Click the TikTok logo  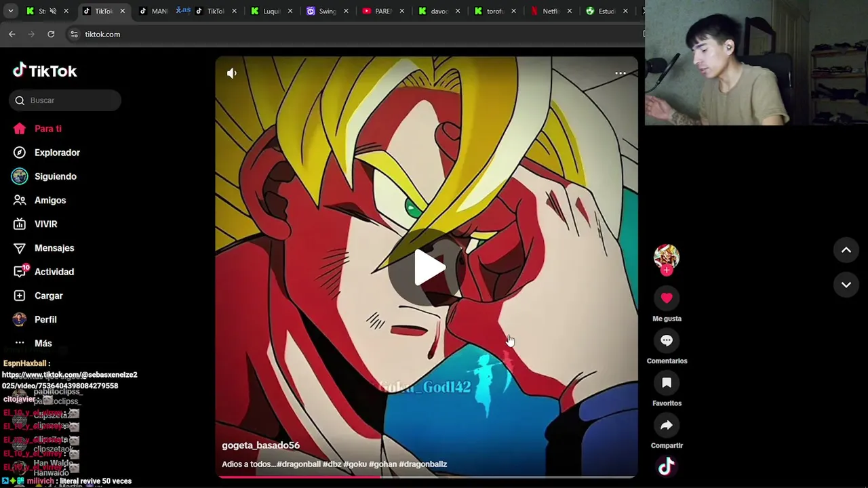pos(45,70)
